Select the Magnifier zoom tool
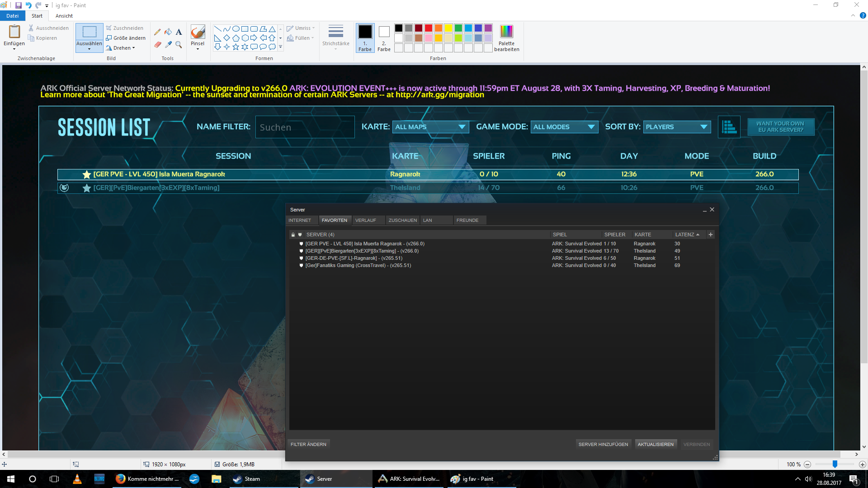868x488 pixels. click(179, 44)
